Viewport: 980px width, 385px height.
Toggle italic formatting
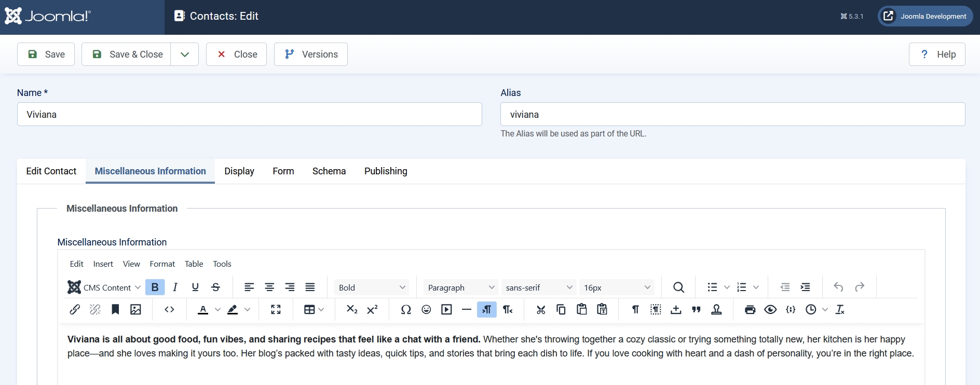[175, 287]
